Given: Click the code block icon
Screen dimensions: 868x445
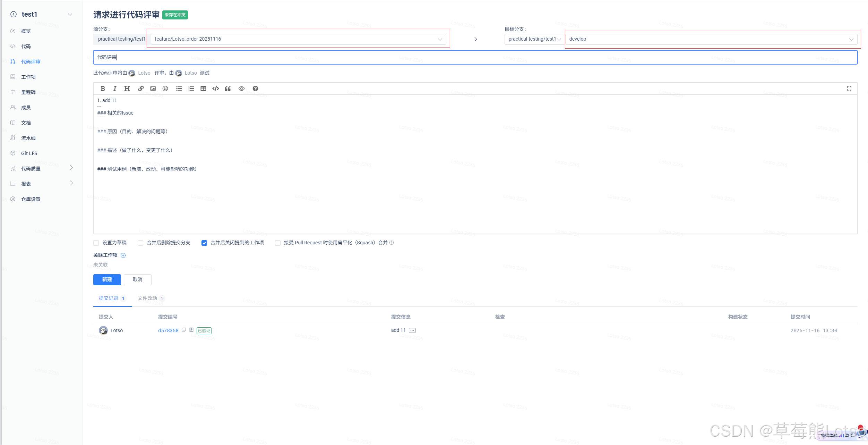Looking at the screenshot, I should [x=216, y=89].
